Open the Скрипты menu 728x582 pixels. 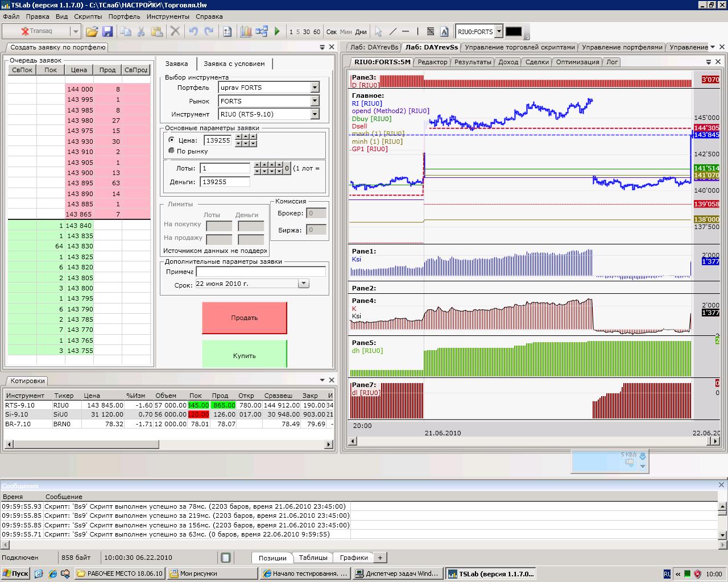click(x=88, y=16)
